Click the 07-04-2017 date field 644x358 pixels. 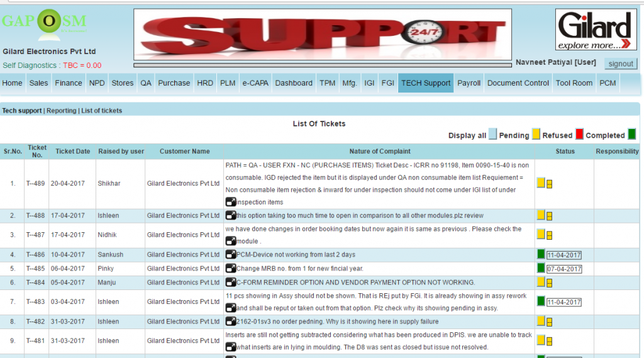pyautogui.click(x=564, y=269)
